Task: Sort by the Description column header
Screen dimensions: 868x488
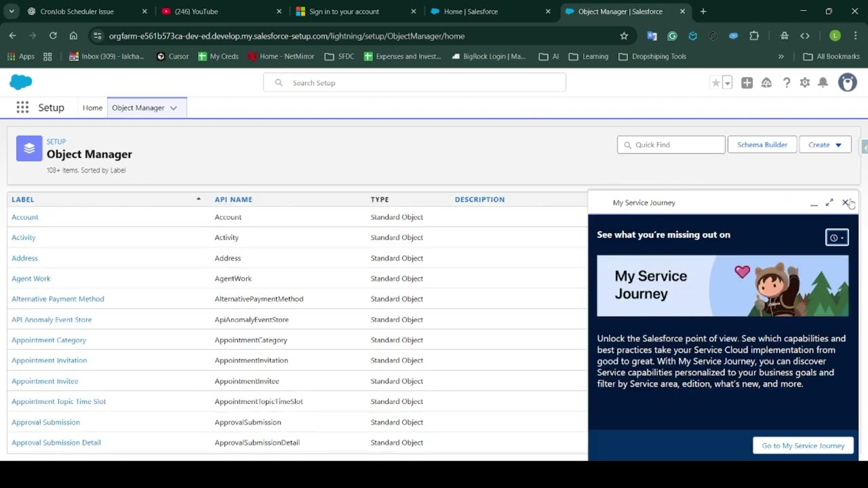Action: point(479,199)
